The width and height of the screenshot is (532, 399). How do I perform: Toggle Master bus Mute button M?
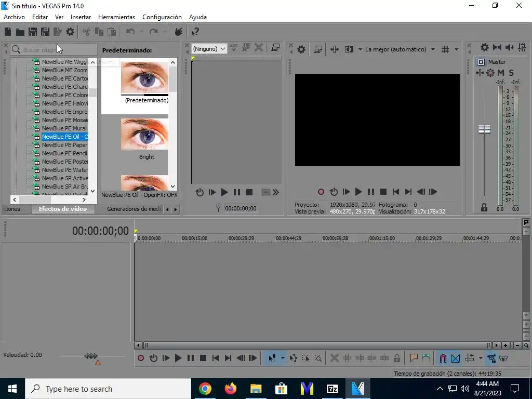(x=501, y=73)
